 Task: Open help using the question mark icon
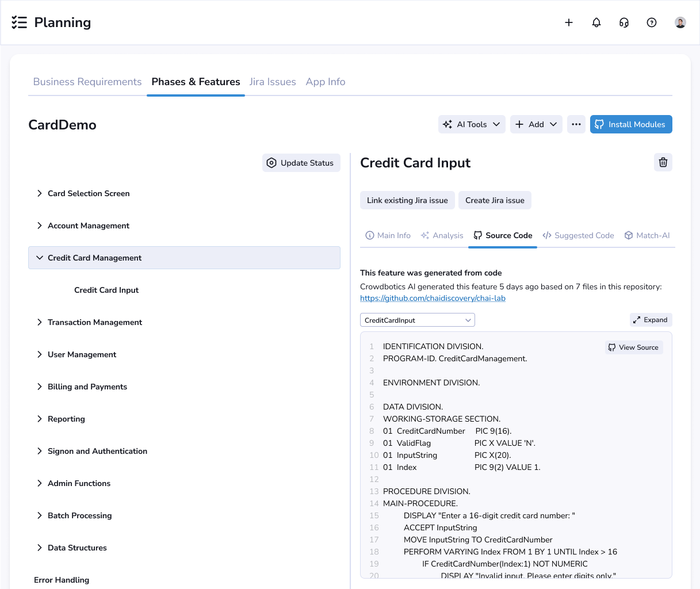pos(651,22)
